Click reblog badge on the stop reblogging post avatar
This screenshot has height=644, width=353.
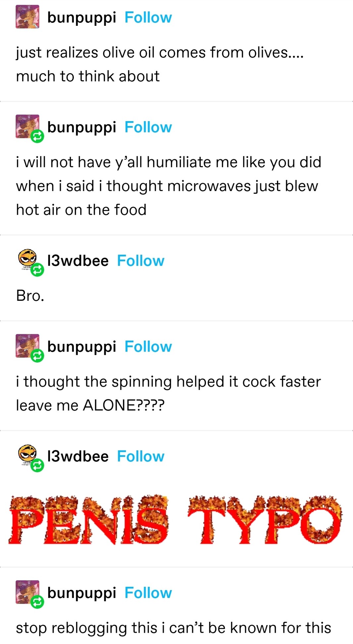[37, 602]
